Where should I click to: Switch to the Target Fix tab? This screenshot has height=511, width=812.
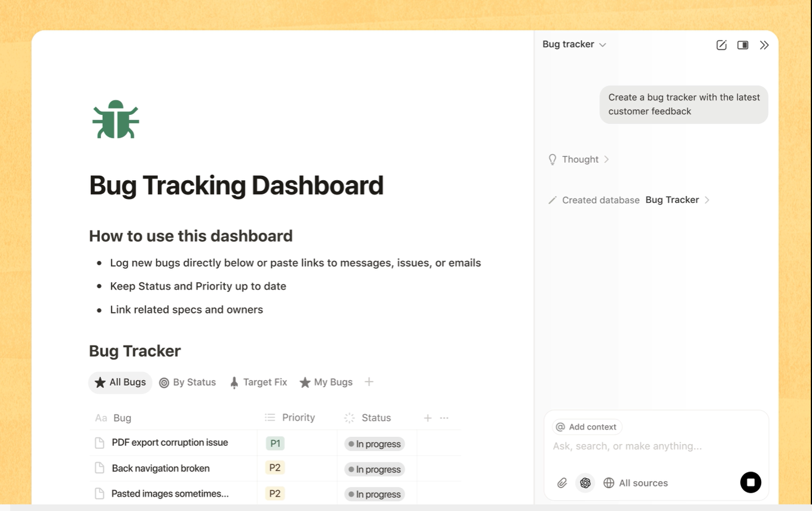(258, 382)
